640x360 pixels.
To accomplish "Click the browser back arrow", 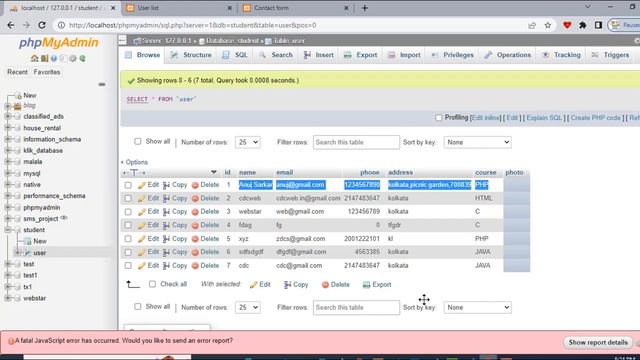I will coord(11,25).
